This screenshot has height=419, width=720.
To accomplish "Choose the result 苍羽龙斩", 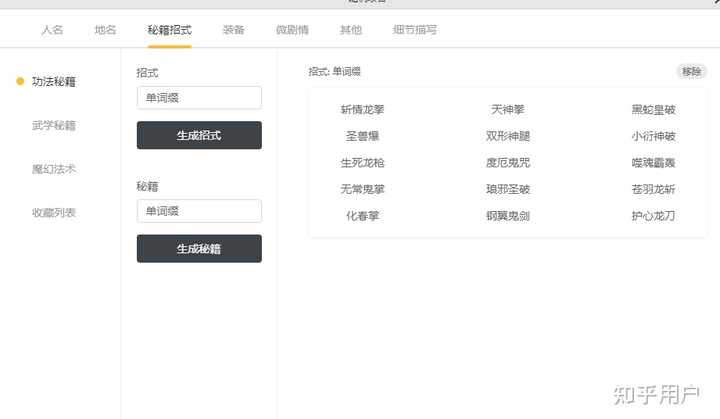I will [653, 189].
